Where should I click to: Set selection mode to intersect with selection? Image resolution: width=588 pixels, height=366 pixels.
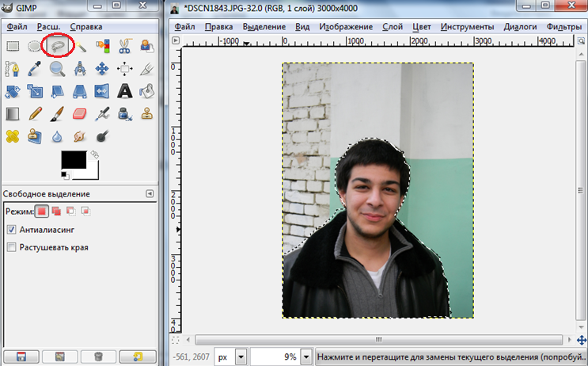click(x=85, y=212)
